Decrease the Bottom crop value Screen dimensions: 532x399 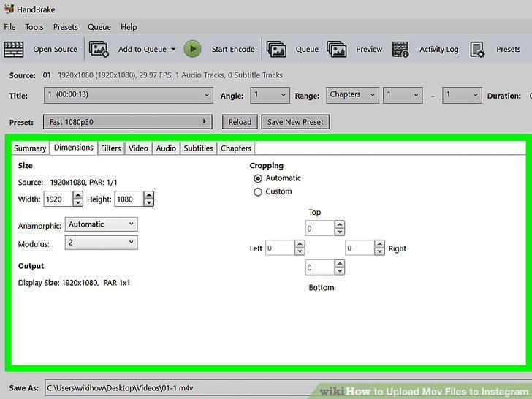tap(339, 271)
